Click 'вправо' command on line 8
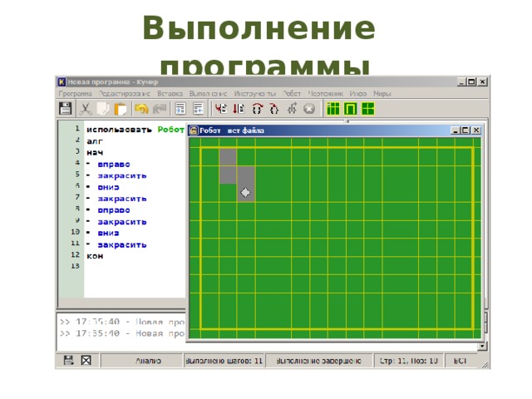 (114, 210)
